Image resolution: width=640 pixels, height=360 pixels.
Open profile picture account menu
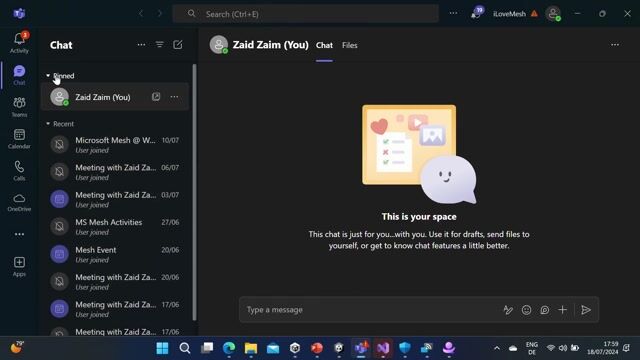click(x=553, y=13)
